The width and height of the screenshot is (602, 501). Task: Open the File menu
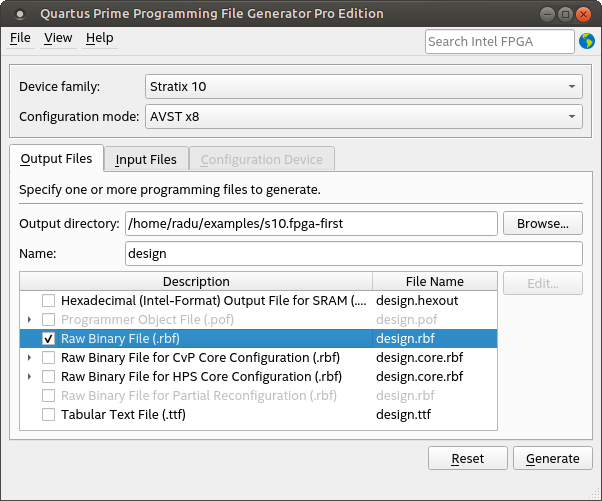point(20,38)
